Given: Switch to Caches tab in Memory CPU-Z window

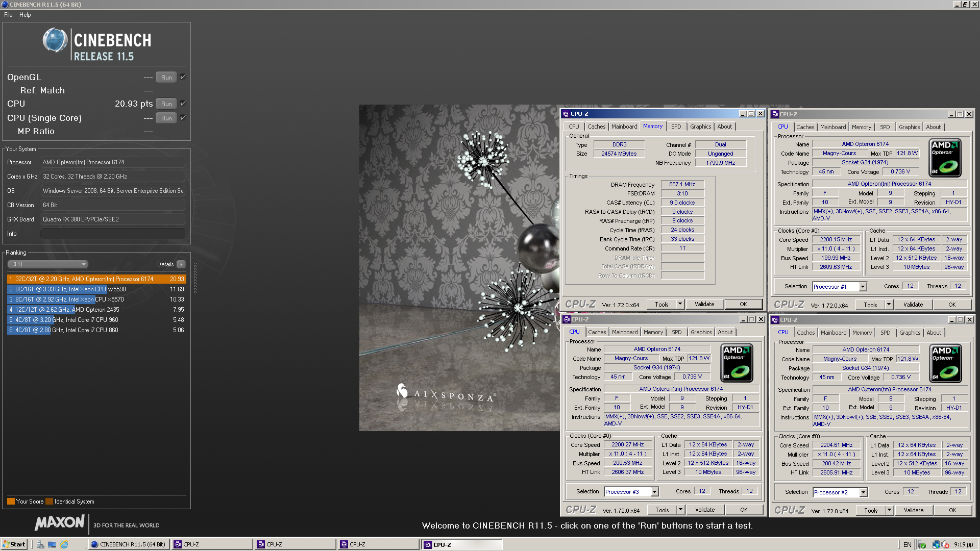Looking at the screenshot, I should [596, 127].
